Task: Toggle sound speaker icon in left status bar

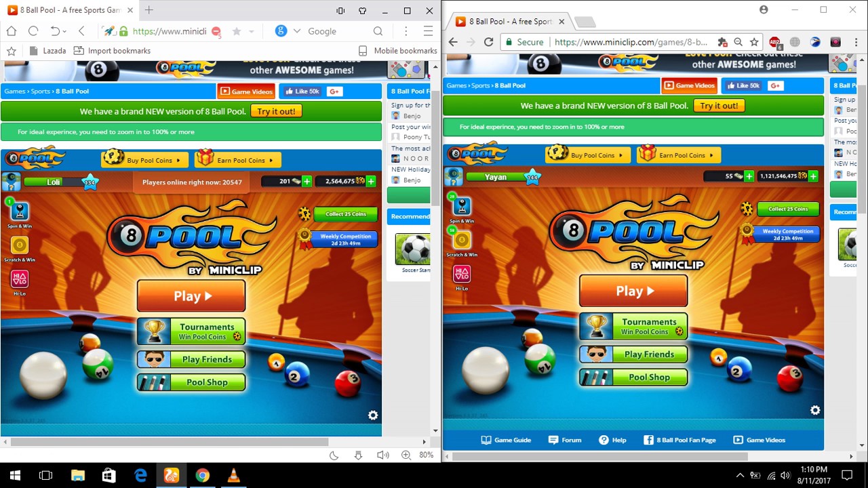Action: pos(382,455)
